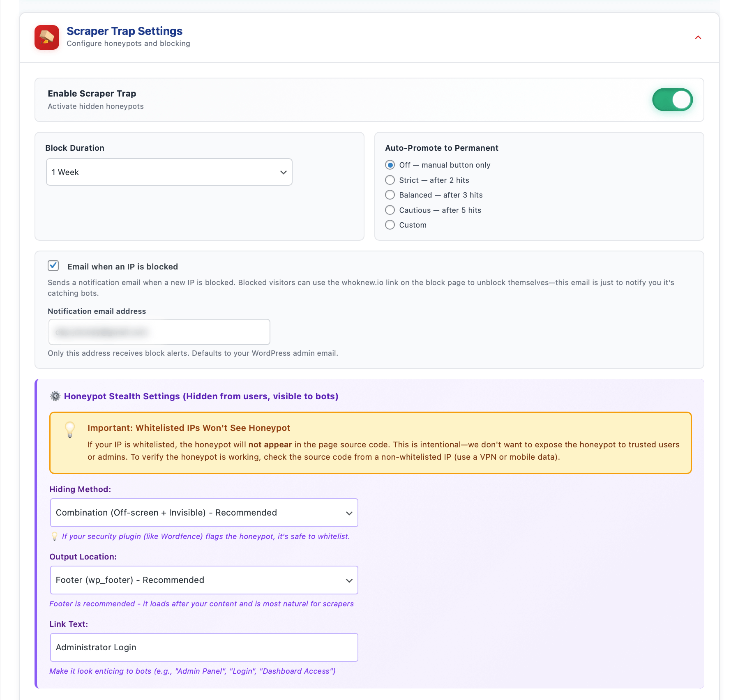Click the gear icon beside Honeypot Stealth Settings
Screen dimensions: 738x700
pyautogui.click(x=55, y=396)
